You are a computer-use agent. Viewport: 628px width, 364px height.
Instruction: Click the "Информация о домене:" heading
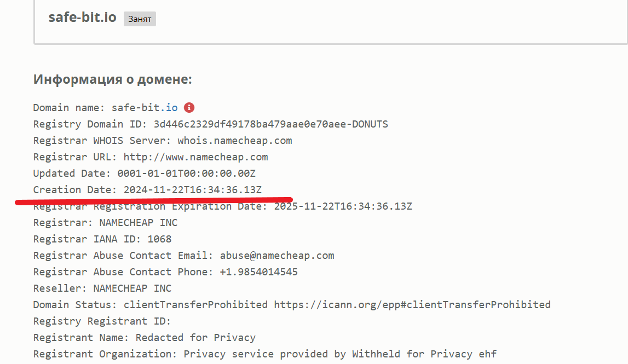coord(113,79)
